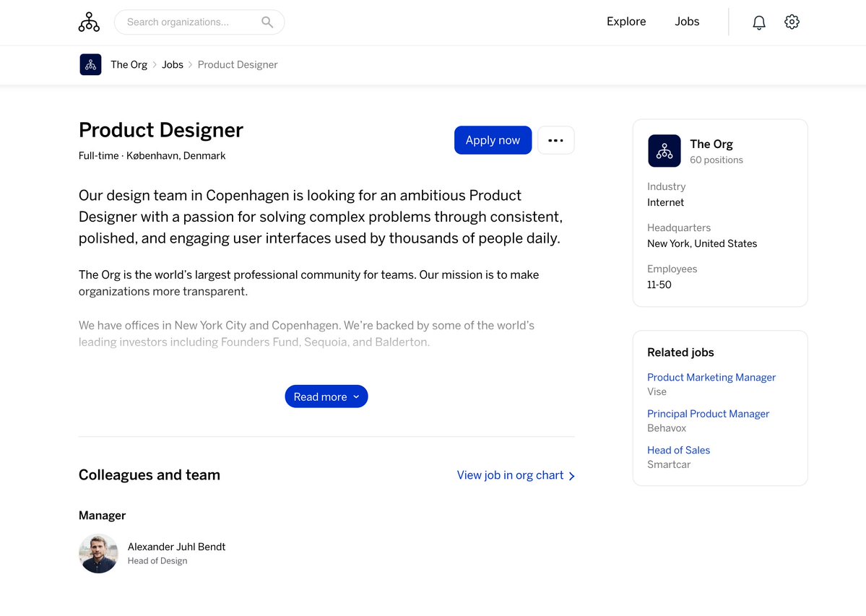
Task: Open the Explore menu item
Action: coord(625,22)
